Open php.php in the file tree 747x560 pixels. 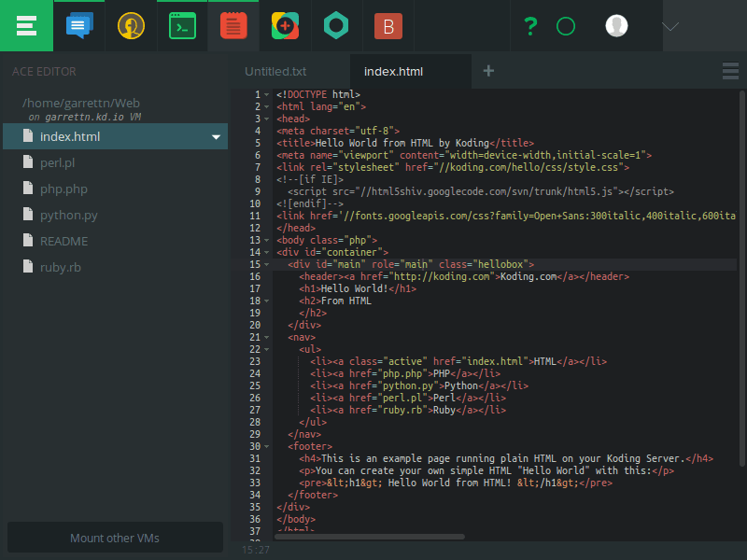(x=63, y=189)
